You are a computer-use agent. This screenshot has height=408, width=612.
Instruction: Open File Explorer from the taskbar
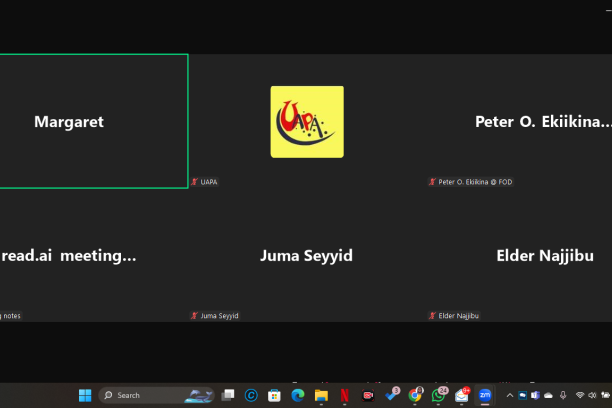321,395
